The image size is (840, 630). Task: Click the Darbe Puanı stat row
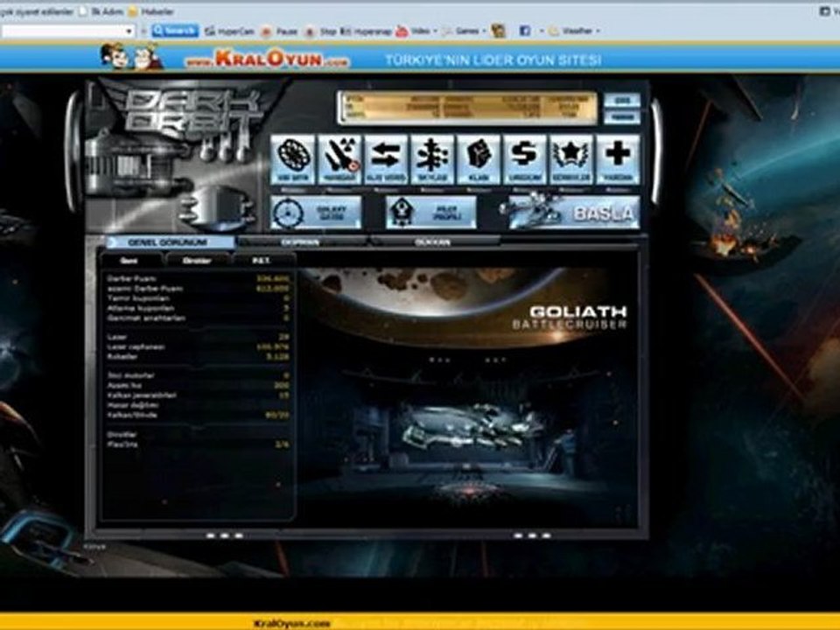(199, 278)
